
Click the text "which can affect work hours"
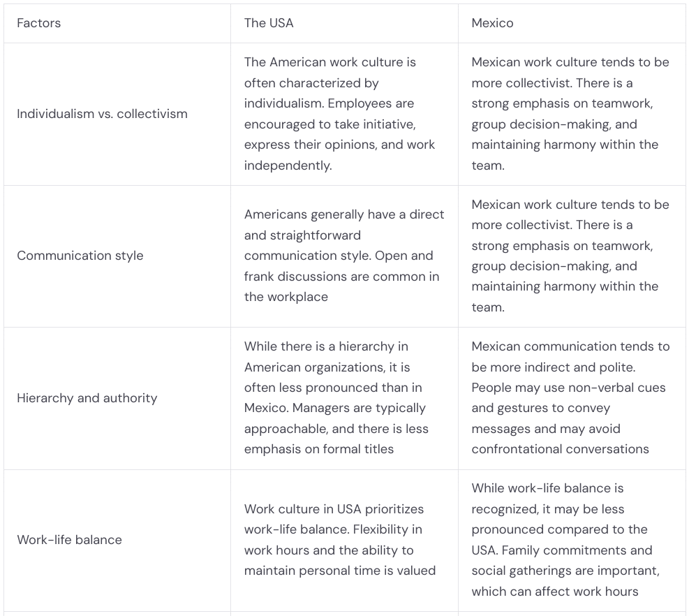coord(554,592)
